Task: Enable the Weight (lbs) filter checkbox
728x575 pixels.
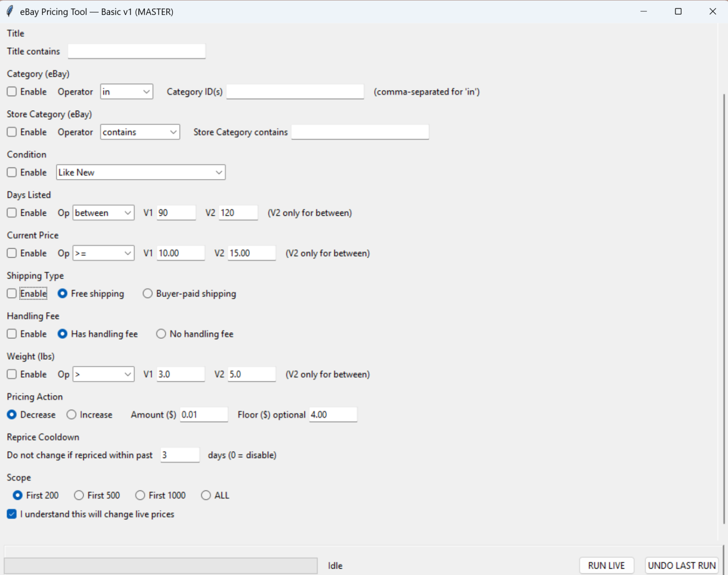Action: (x=12, y=374)
